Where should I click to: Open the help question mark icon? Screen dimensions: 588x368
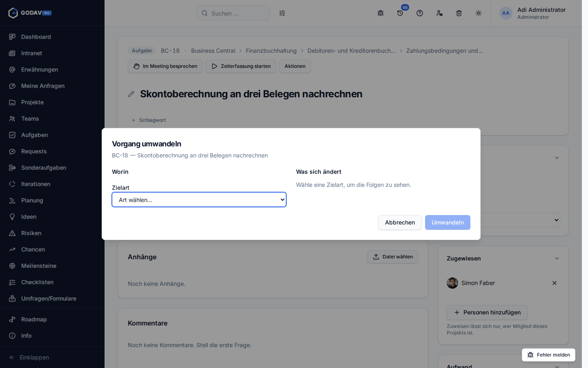point(420,13)
